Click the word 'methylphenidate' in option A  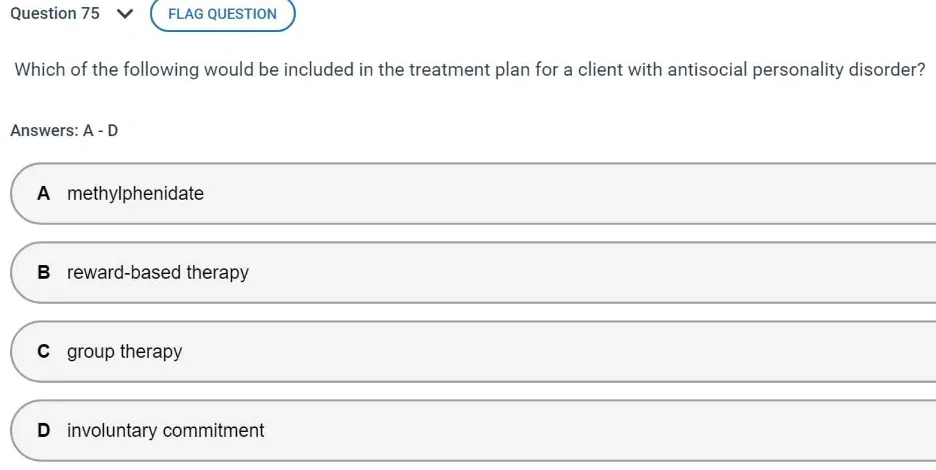(135, 194)
